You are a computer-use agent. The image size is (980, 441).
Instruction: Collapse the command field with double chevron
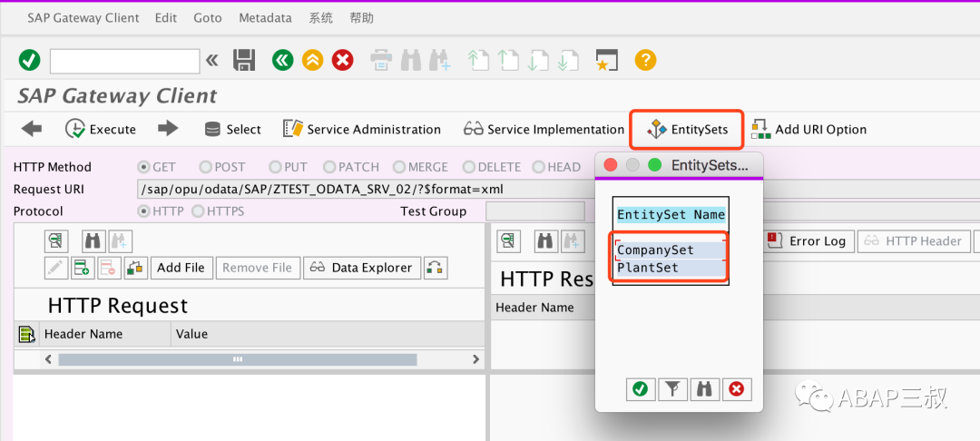(212, 61)
